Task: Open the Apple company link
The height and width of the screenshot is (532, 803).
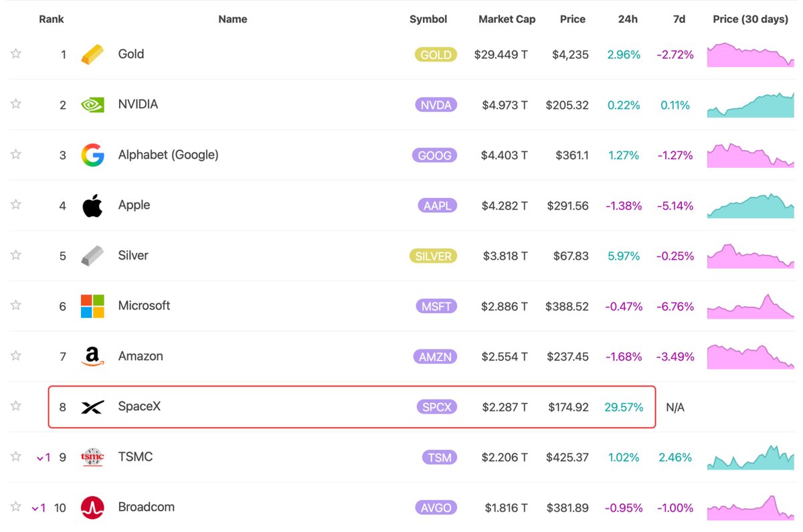Action: pos(134,205)
